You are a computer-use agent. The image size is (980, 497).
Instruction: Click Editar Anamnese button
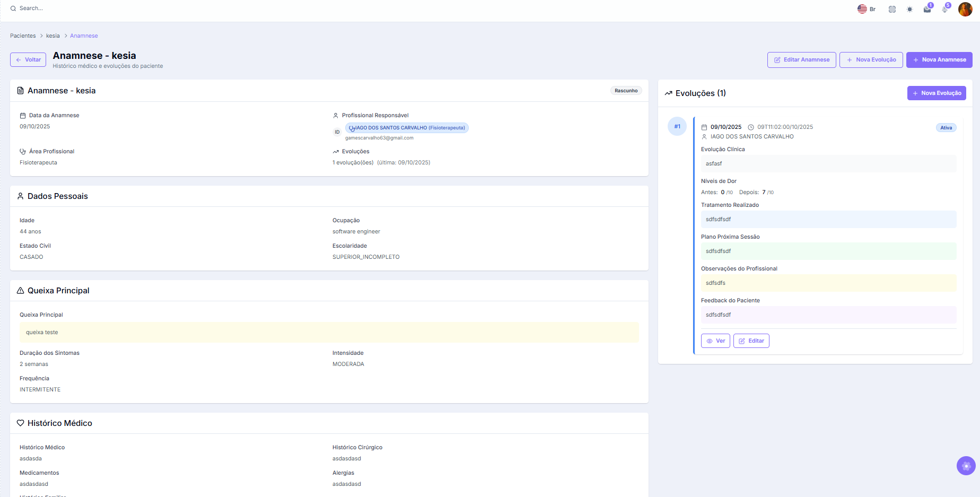click(x=801, y=60)
